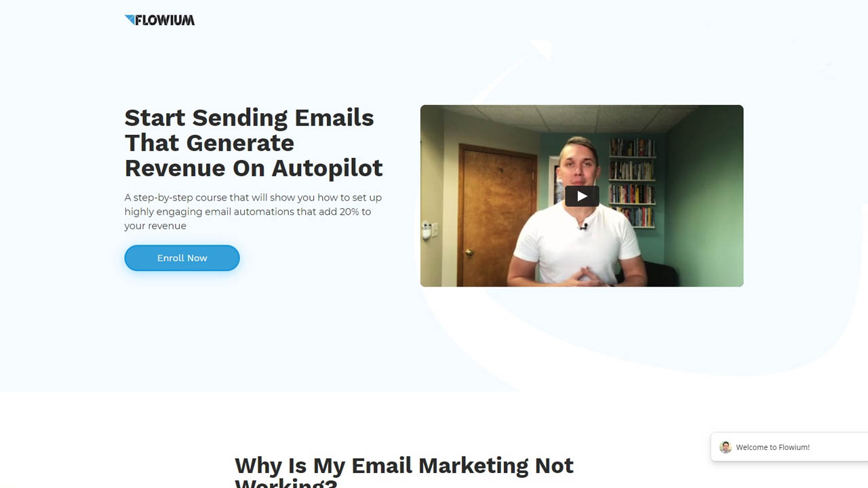Click the light switch in the video frame
868x488 pixels.
pos(427,232)
